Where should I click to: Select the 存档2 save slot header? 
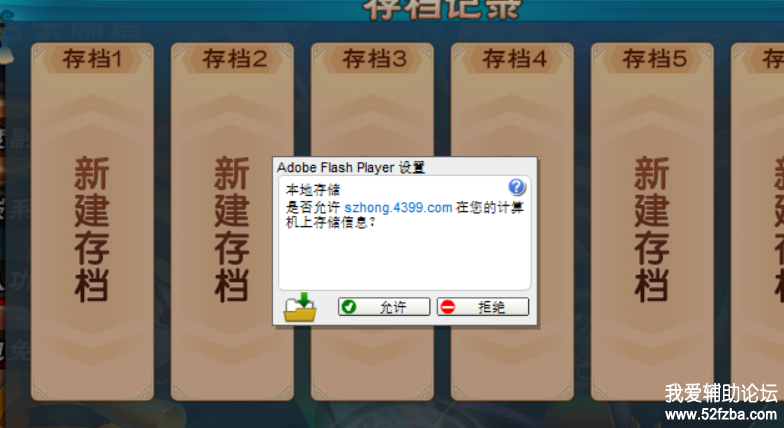[232, 60]
